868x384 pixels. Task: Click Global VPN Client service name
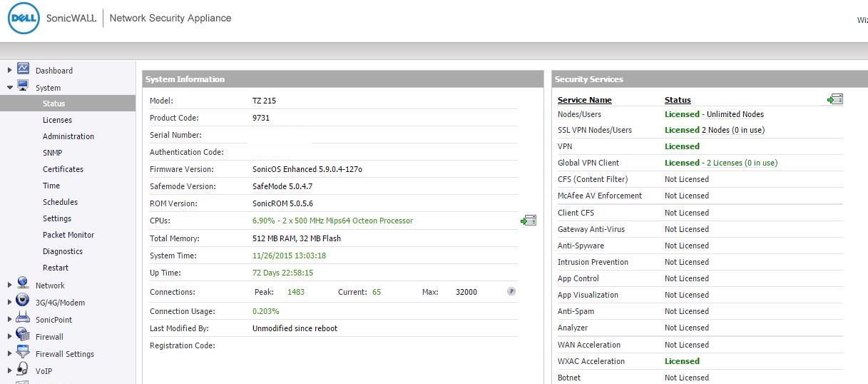[588, 163]
